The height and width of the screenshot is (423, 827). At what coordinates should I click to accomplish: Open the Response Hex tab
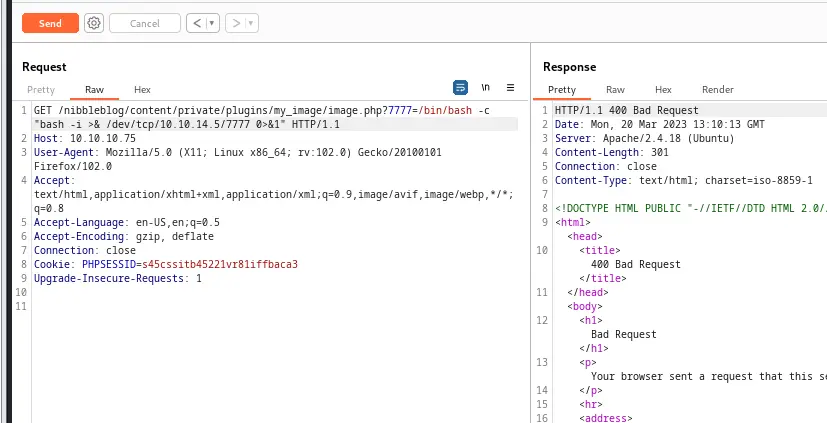pyautogui.click(x=663, y=90)
